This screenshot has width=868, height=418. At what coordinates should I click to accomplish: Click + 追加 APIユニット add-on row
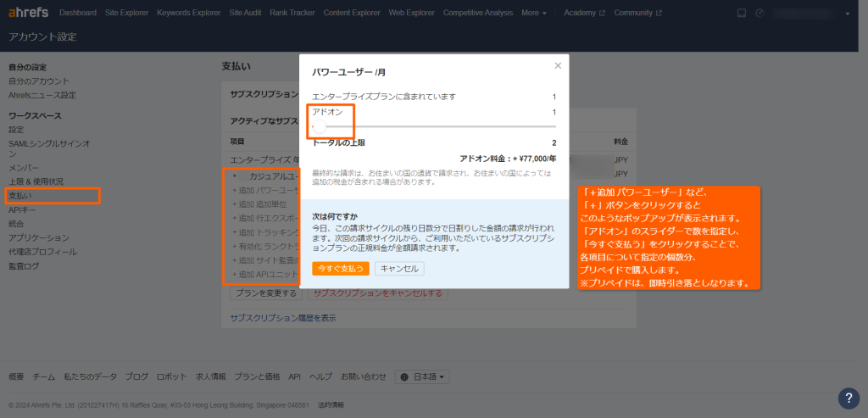[265, 275]
